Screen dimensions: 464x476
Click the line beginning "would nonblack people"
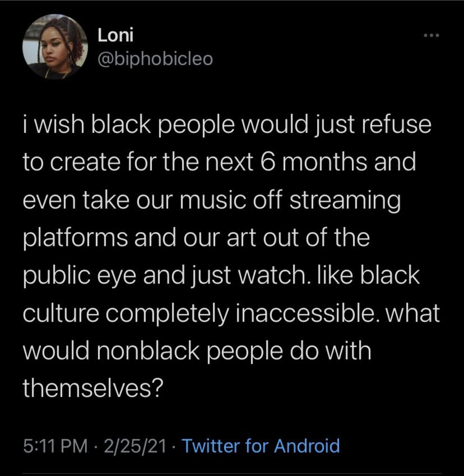click(197, 351)
